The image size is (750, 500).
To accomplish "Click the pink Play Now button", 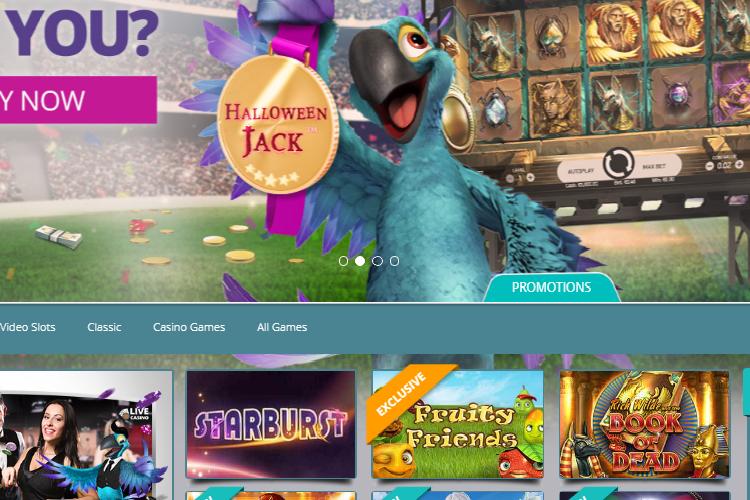I will point(78,100).
